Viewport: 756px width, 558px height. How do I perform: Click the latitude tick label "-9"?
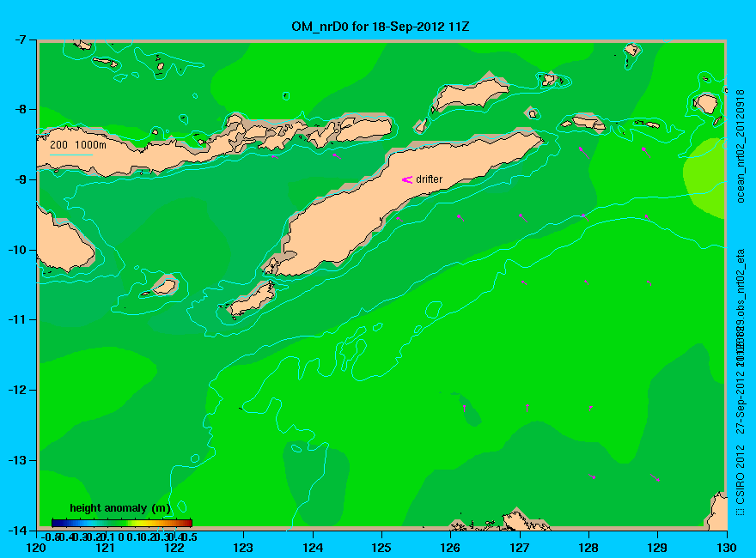[19, 179]
